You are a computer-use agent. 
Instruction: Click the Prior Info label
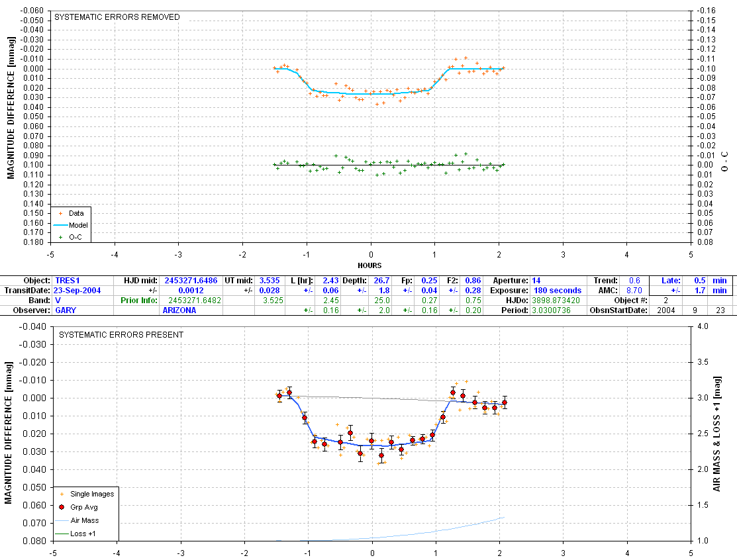(138, 301)
